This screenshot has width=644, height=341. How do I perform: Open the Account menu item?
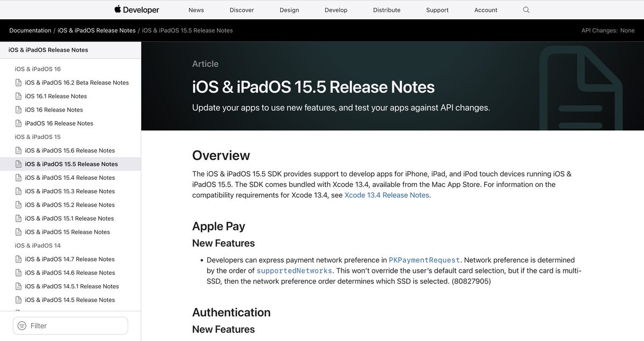pyautogui.click(x=486, y=10)
